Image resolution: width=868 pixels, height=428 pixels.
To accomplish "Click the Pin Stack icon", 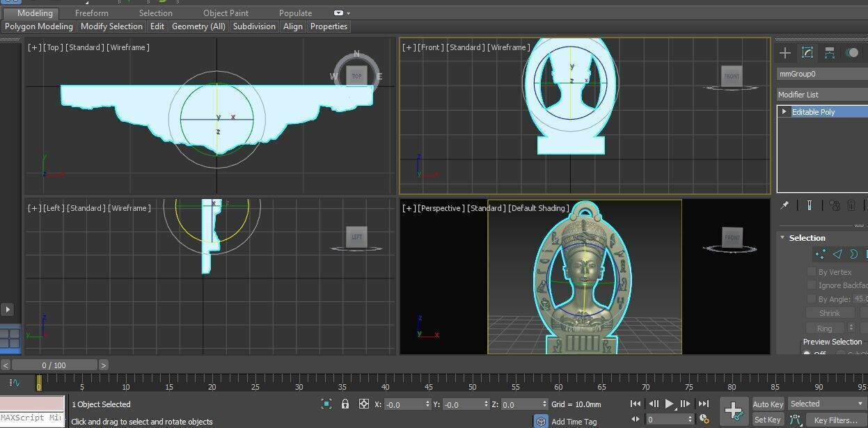I will pos(785,205).
